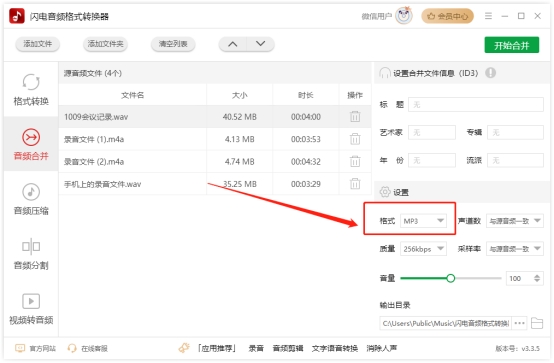Open the 质量 256kbps quality dropdown
The width and height of the screenshot is (554, 363).
pyautogui.click(x=423, y=249)
